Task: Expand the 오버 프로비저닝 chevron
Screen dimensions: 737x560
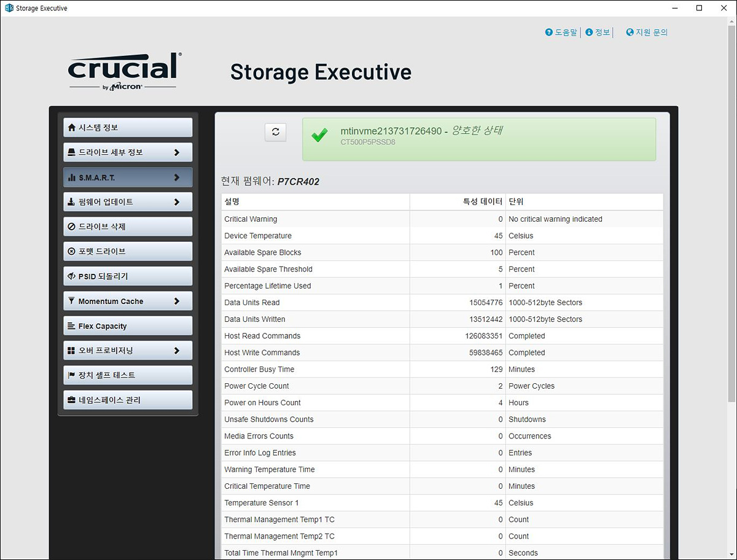Action: tap(177, 351)
